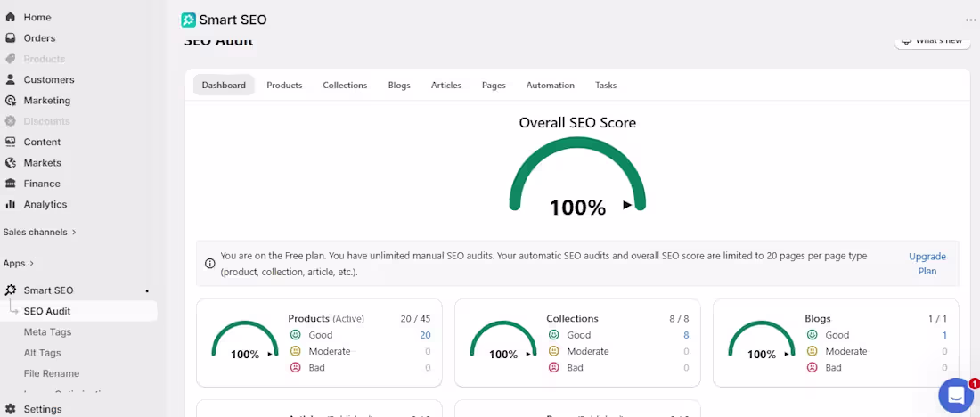Click Blogs Good smiley icon

(812, 335)
